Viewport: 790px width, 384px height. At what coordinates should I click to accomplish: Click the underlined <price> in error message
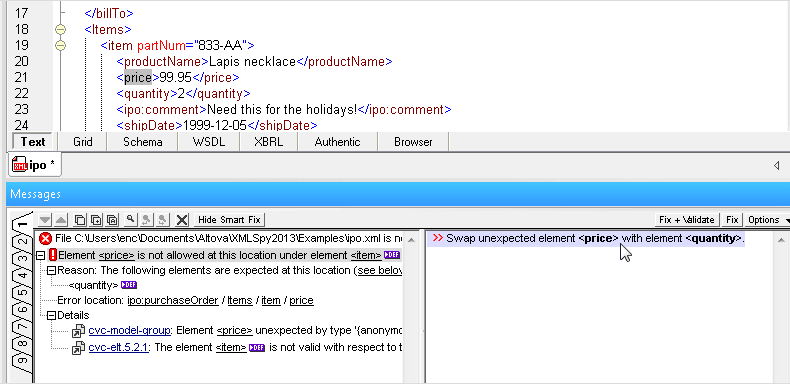click(116, 255)
